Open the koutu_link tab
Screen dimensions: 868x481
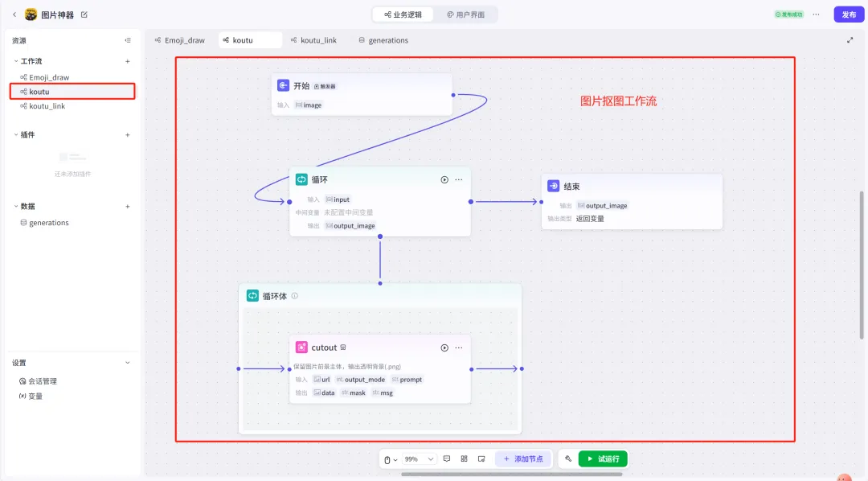click(x=313, y=40)
